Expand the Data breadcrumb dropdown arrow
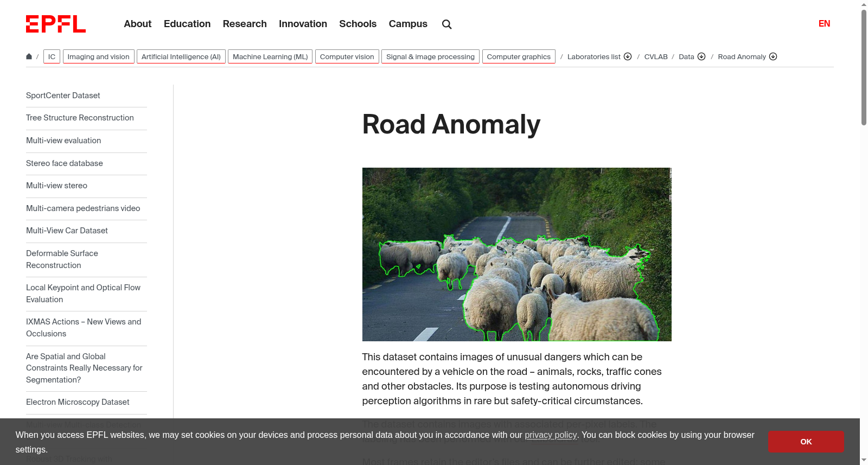868x465 pixels. [701, 56]
